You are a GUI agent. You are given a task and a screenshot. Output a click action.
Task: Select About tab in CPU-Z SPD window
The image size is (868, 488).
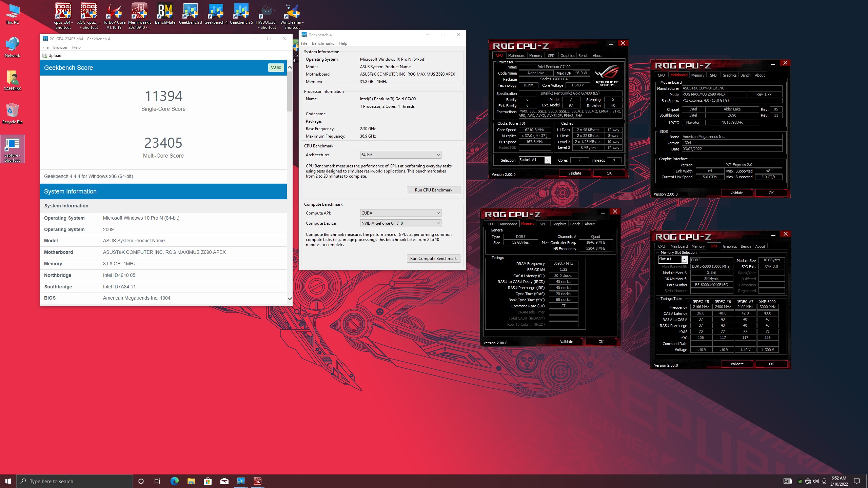[760, 246]
